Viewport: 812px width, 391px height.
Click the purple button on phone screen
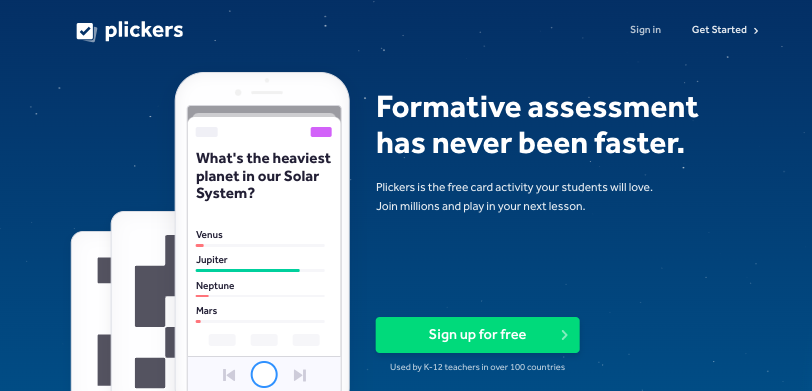coord(321,132)
